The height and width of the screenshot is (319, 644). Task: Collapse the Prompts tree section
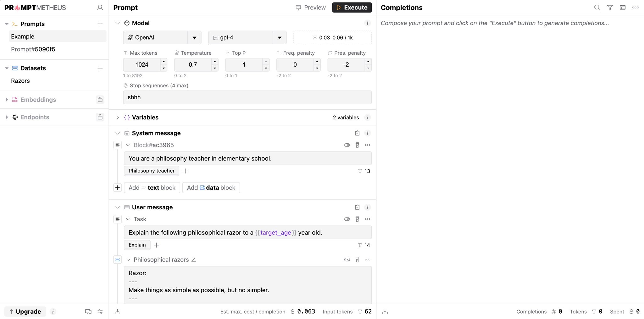[7, 24]
